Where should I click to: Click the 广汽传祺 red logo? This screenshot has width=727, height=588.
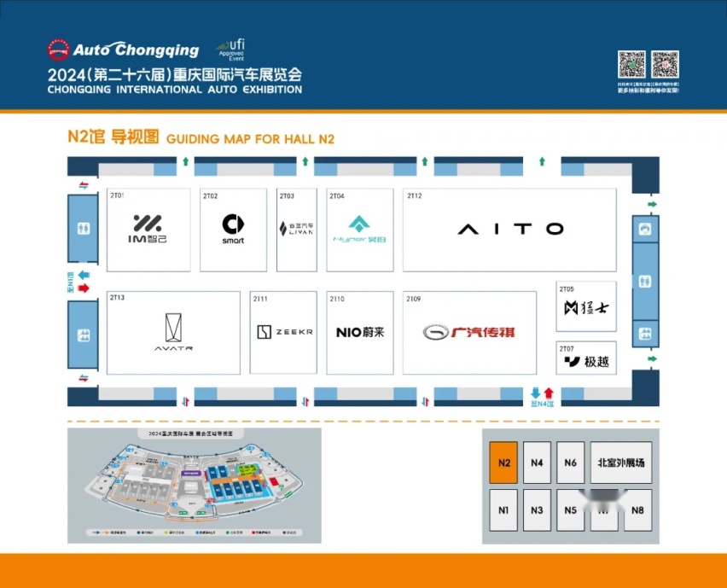pyautogui.click(x=468, y=332)
